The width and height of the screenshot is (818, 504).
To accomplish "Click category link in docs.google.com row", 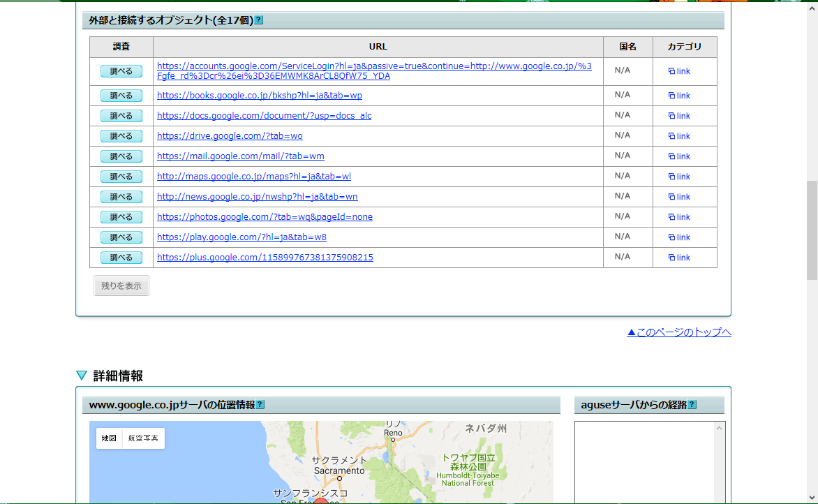I will [679, 117].
